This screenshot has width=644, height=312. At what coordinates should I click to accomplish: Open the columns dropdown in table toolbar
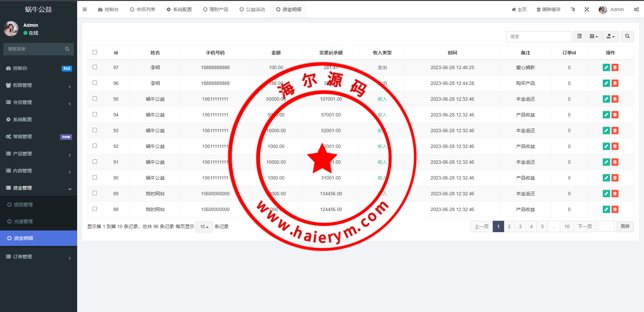click(594, 36)
